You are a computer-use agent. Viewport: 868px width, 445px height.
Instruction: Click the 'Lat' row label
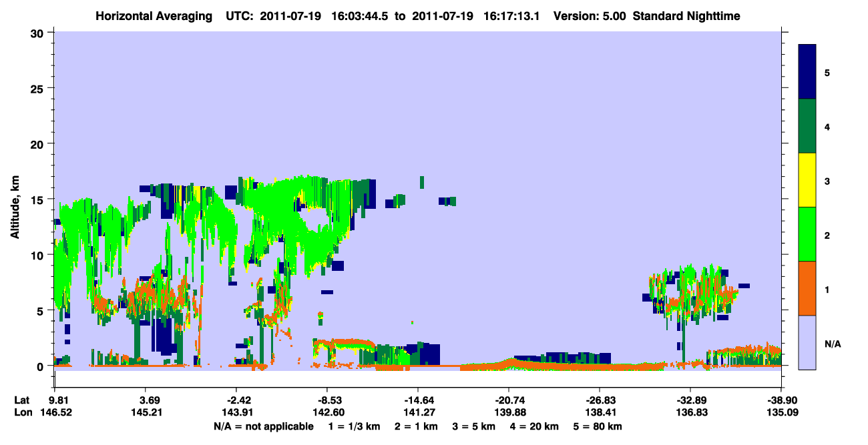[x=21, y=400]
